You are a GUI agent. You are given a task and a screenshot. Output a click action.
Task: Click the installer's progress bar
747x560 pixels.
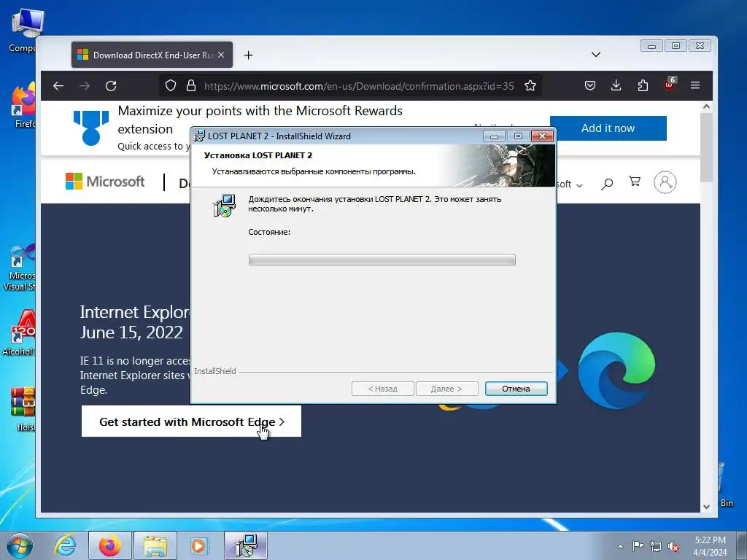(x=382, y=260)
